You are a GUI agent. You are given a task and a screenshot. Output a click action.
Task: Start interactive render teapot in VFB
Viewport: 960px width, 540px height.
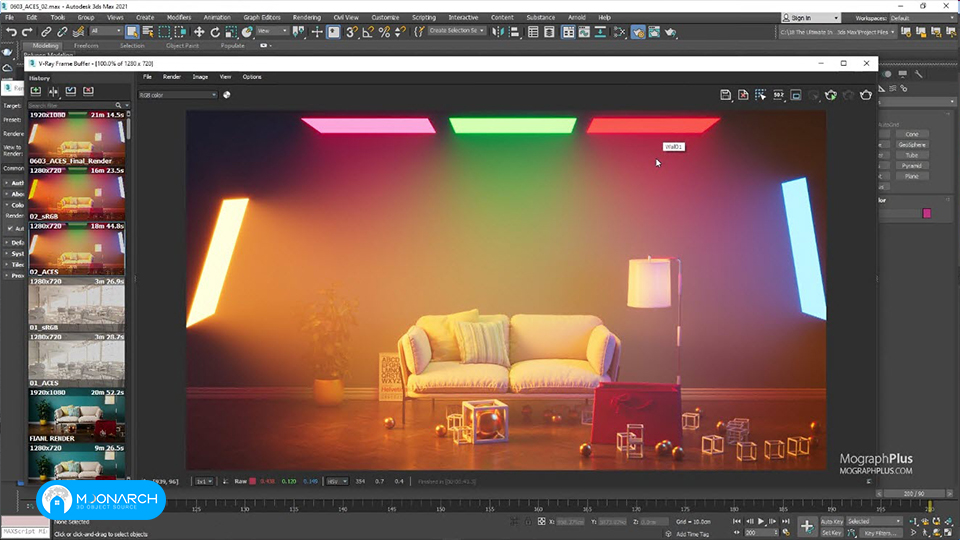click(831, 95)
